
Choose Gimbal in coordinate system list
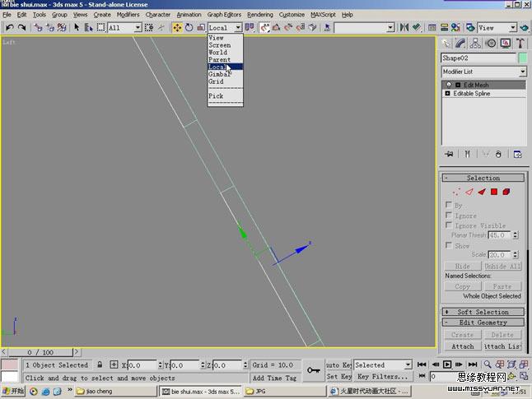[226, 74]
